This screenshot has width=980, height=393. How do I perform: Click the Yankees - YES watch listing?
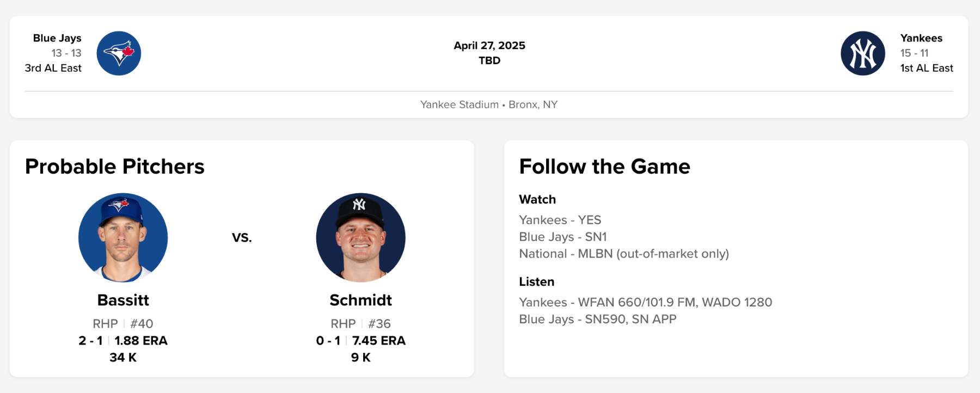(560, 220)
